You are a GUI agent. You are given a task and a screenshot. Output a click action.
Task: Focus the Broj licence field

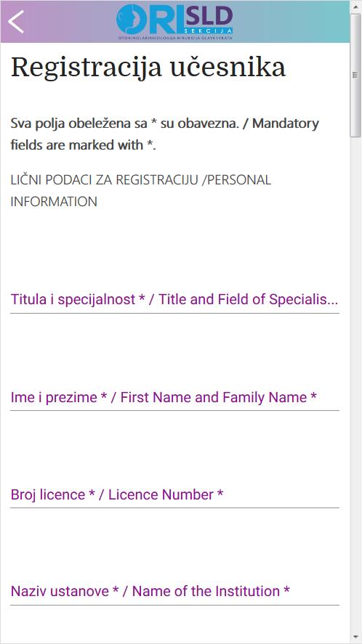click(x=175, y=495)
